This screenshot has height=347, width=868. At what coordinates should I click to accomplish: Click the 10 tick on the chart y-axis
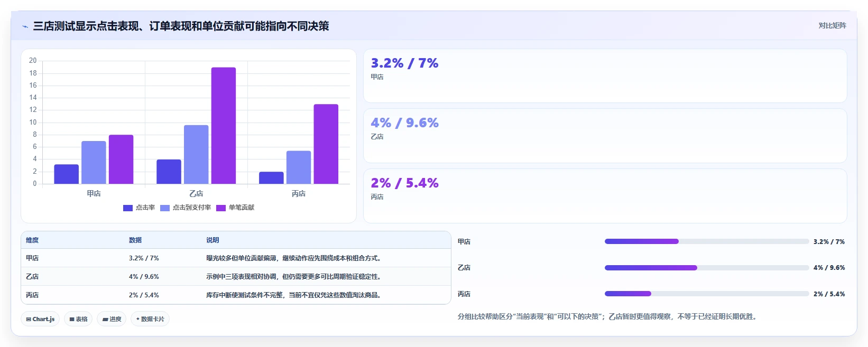coord(33,123)
